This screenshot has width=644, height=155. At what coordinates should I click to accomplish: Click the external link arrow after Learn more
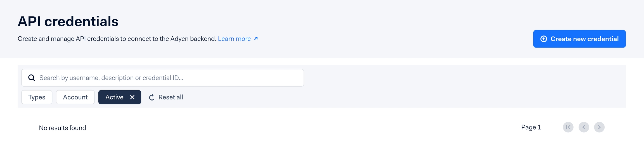[256, 39]
